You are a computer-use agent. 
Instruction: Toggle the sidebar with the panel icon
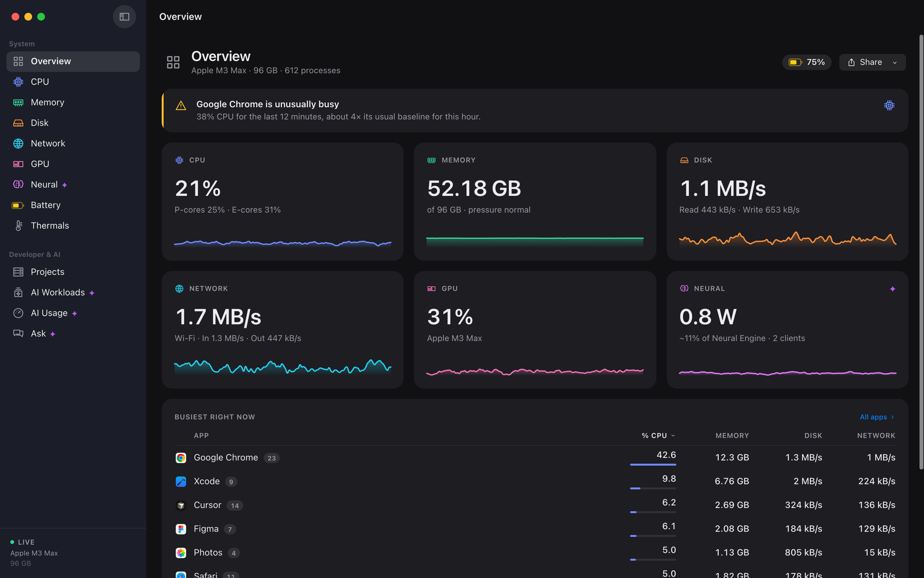click(x=124, y=17)
